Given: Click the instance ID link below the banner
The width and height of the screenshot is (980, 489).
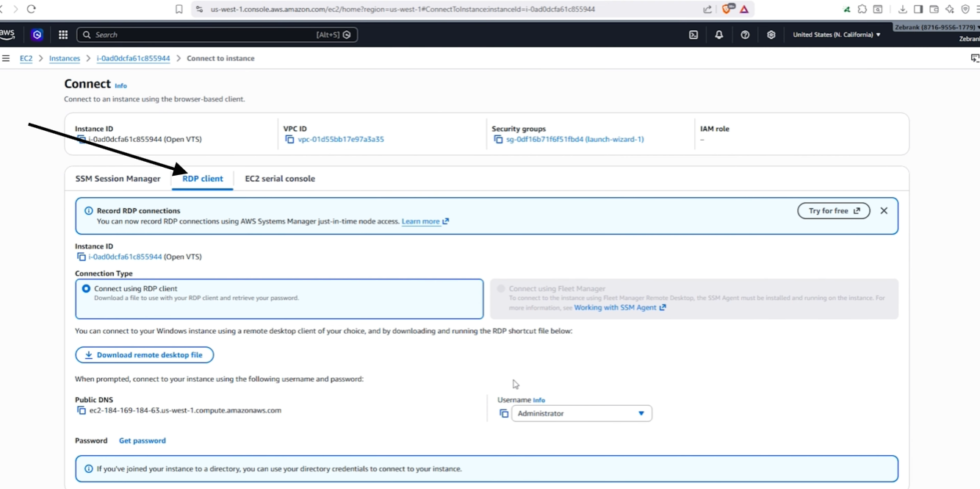Looking at the screenshot, I should click(125, 257).
